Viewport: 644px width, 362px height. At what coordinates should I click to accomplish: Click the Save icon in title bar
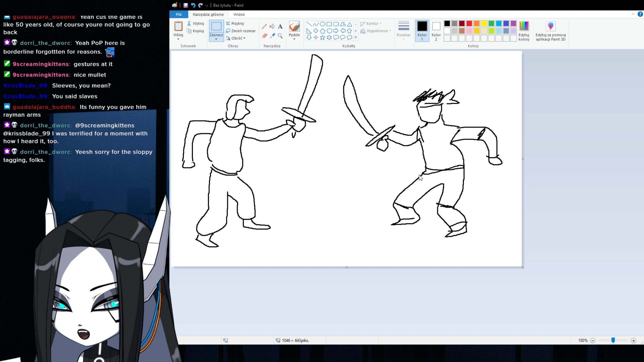186,5
